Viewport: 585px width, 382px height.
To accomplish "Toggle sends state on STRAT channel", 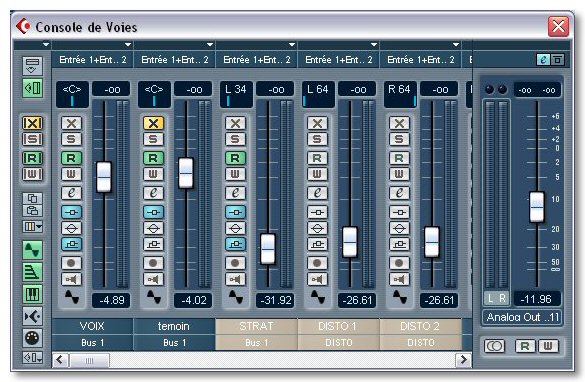I will [x=235, y=244].
